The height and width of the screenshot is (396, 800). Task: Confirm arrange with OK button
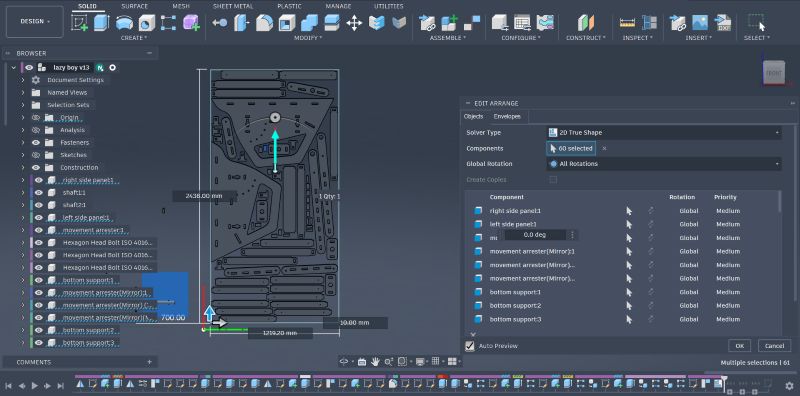pyautogui.click(x=739, y=346)
